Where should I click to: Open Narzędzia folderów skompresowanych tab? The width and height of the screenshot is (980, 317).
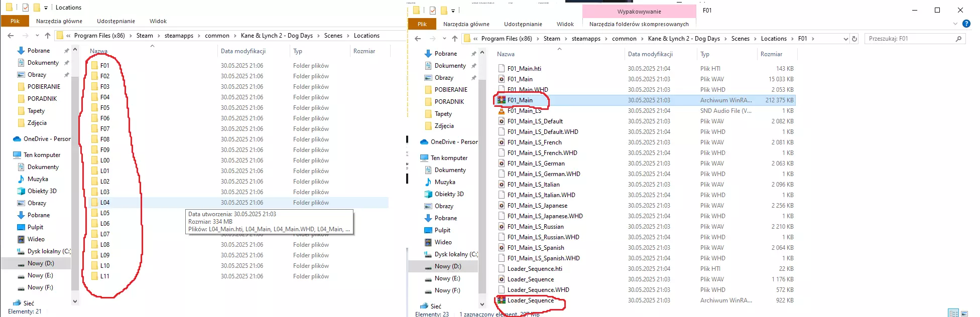639,24
